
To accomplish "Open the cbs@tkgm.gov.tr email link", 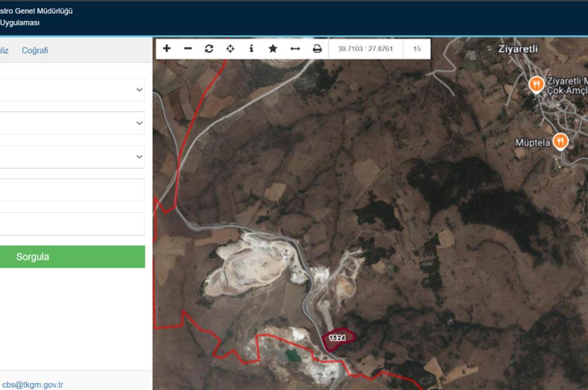I will coord(32,385).
